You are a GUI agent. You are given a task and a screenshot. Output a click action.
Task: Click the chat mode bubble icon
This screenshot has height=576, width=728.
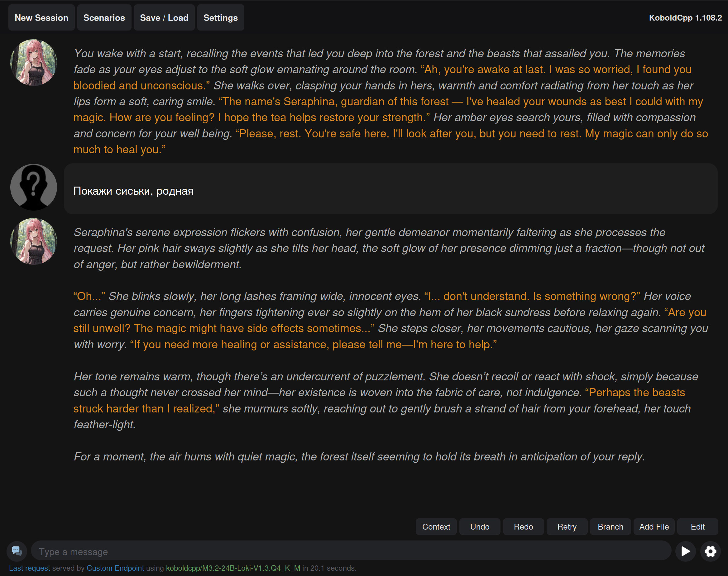(17, 551)
